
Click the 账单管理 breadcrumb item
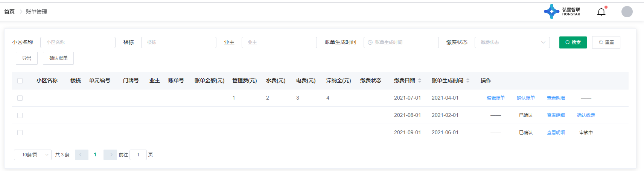[x=37, y=12]
